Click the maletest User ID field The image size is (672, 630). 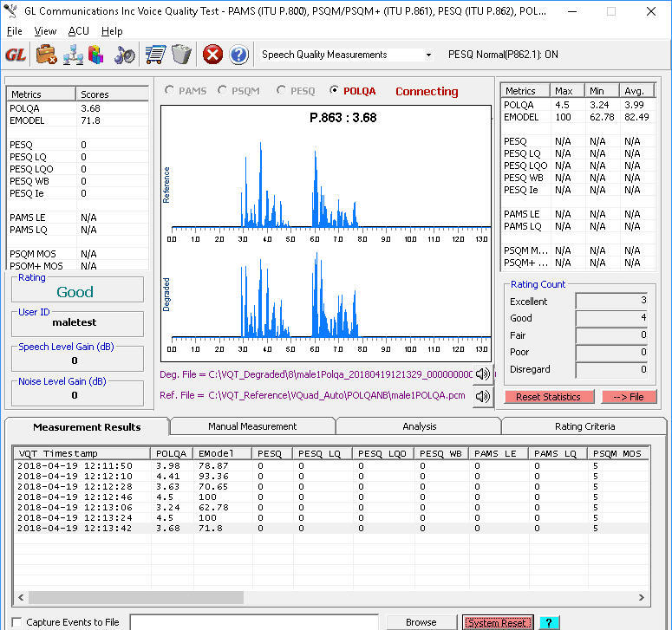coord(77,323)
